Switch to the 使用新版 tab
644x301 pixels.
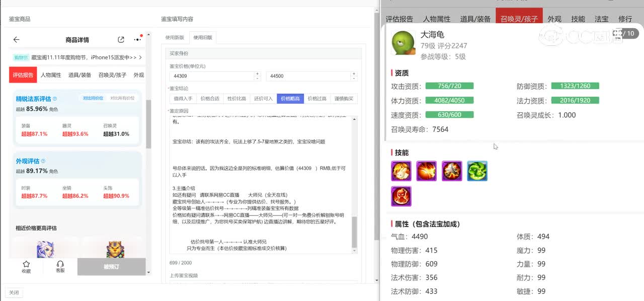pyautogui.click(x=175, y=38)
